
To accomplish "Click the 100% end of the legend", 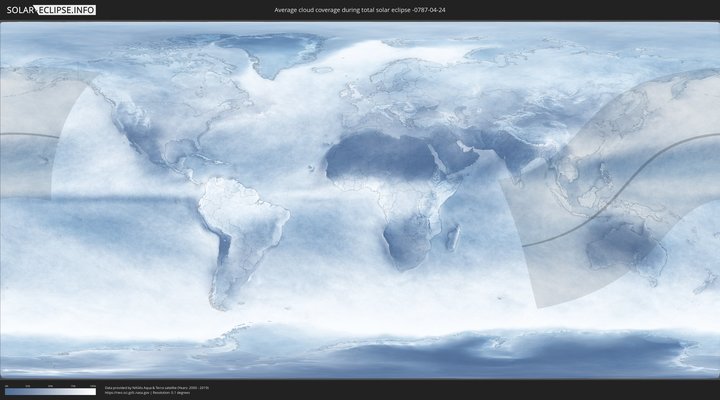I will (x=94, y=391).
